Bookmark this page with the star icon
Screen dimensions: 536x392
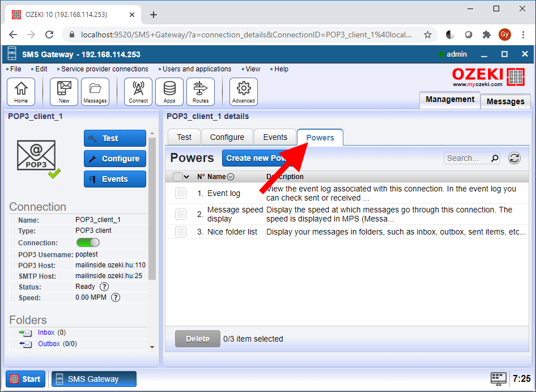click(428, 35)
